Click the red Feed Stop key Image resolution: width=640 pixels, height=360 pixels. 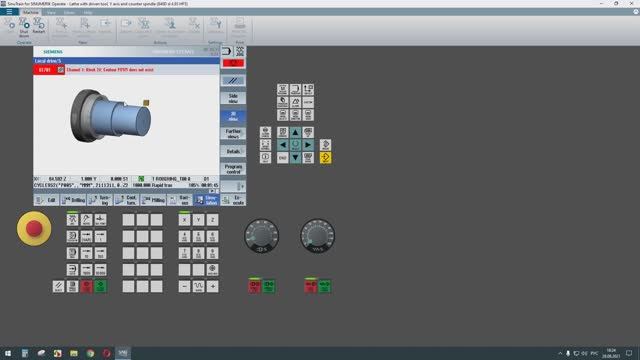[311, 286]
